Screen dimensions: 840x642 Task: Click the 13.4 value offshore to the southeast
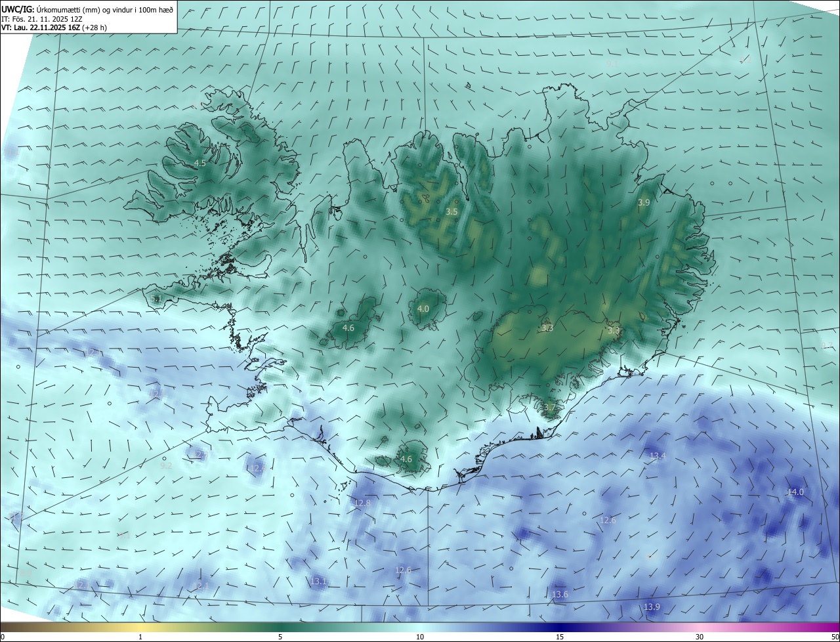(658, 456)
